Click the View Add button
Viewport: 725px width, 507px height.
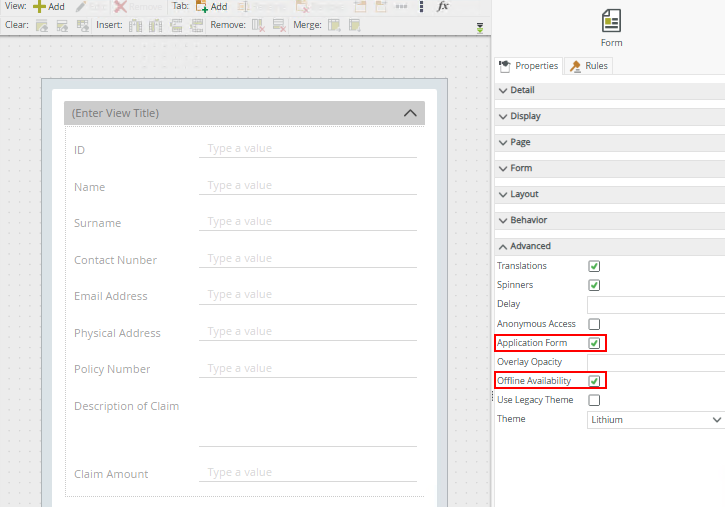click(48, 6)
